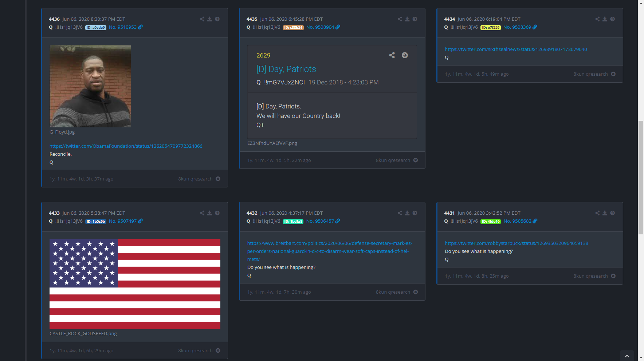Open the American flag image

coord(135,284)
